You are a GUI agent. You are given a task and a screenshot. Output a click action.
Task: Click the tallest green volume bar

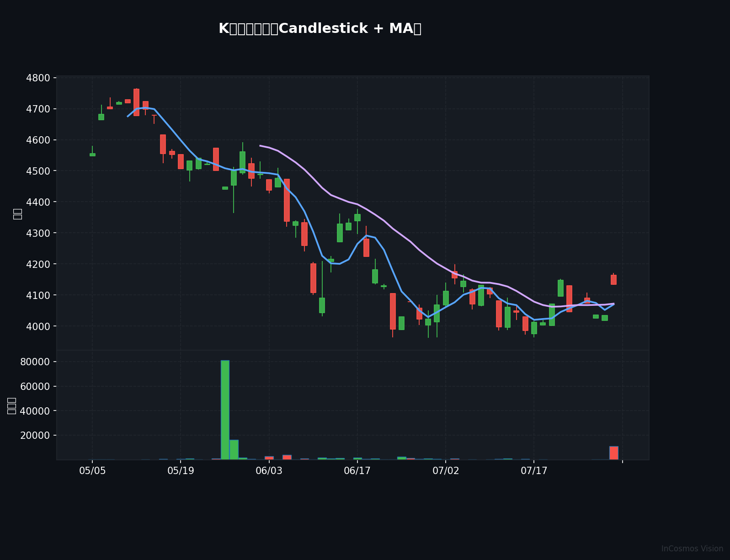pos(225,410)
